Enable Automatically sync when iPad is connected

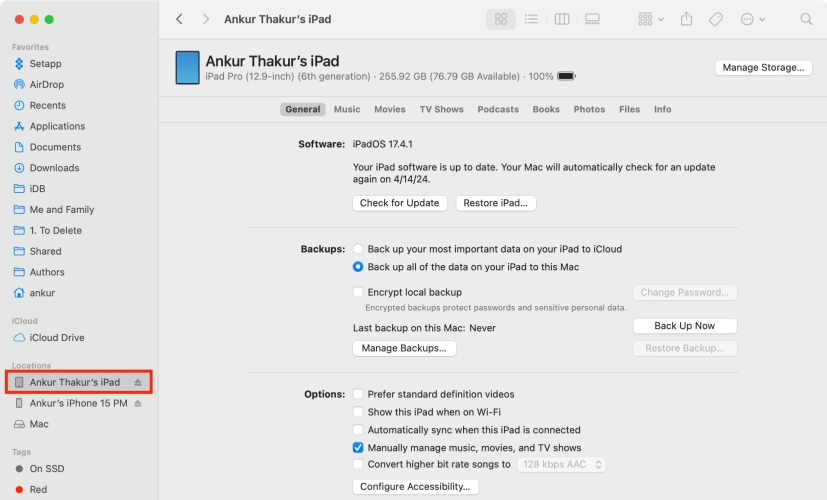point(358,430)
